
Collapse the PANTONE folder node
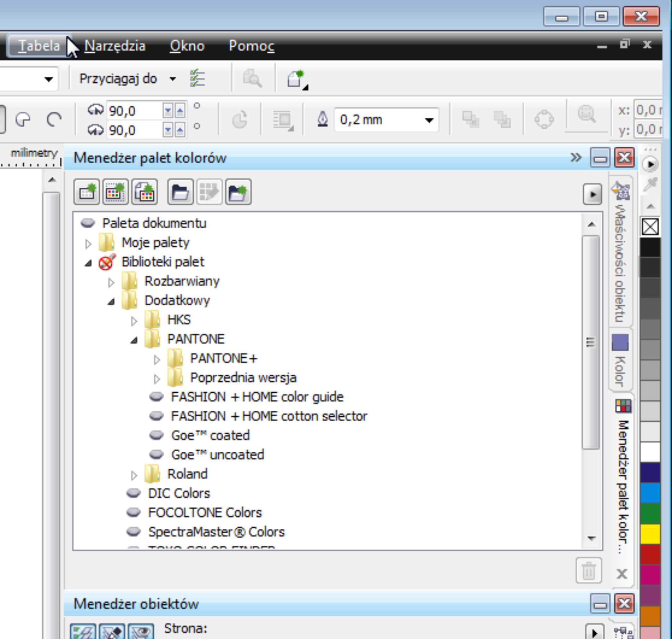click(x=134, y=340)
